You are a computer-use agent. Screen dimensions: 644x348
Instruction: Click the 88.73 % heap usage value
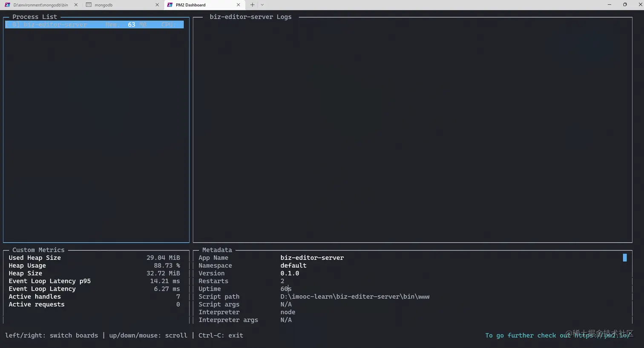167,265
